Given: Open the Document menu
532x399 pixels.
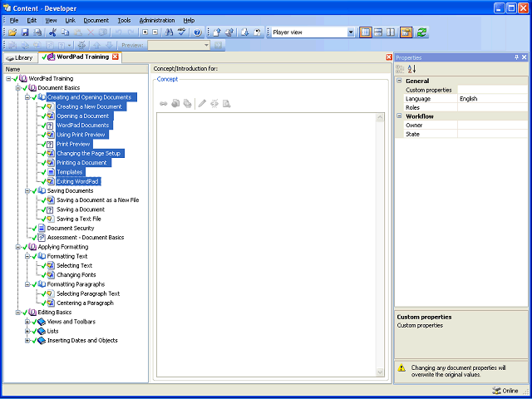Looking at the screenshot, I should [x=96, y=20].
